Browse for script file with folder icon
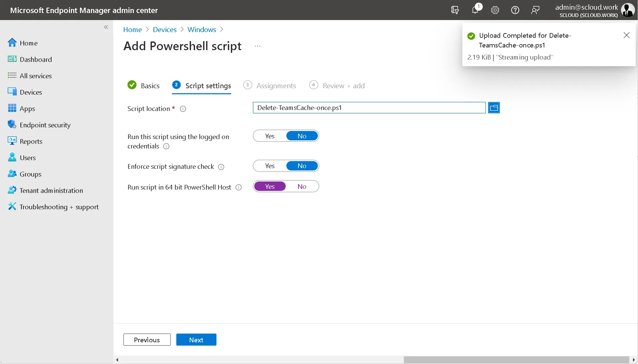Viewport: 638px width, 364px height. click(x=494, y=108)
